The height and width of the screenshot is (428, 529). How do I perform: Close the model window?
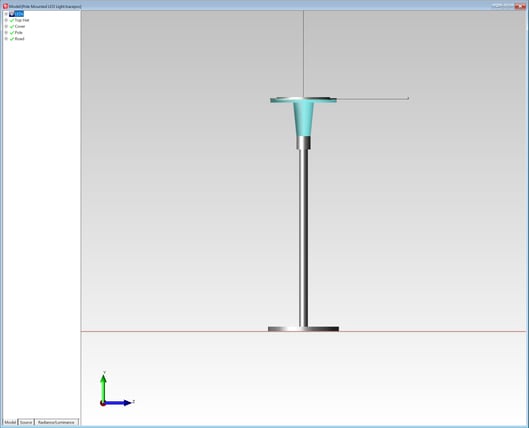click(x=520, y=6)
